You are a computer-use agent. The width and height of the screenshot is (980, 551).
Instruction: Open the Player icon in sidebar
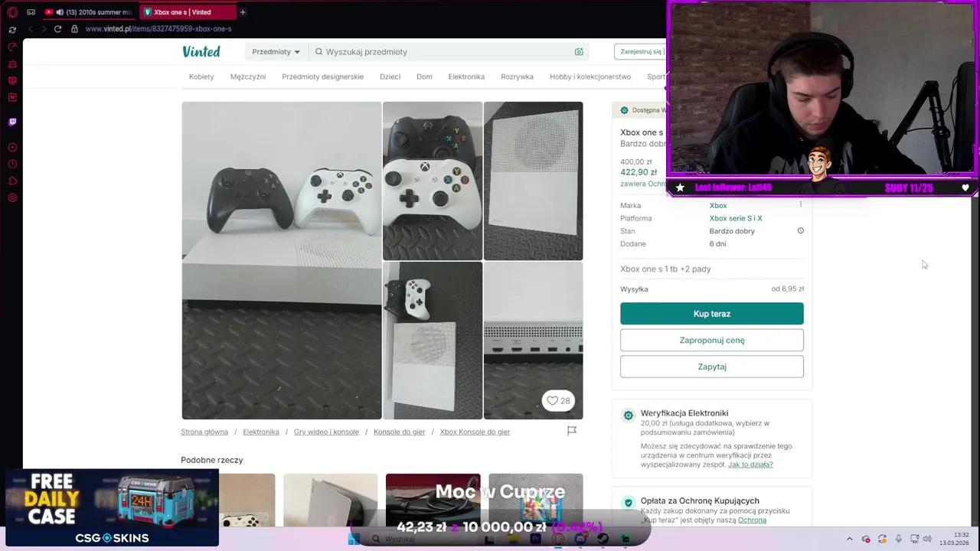coord(12,148)
